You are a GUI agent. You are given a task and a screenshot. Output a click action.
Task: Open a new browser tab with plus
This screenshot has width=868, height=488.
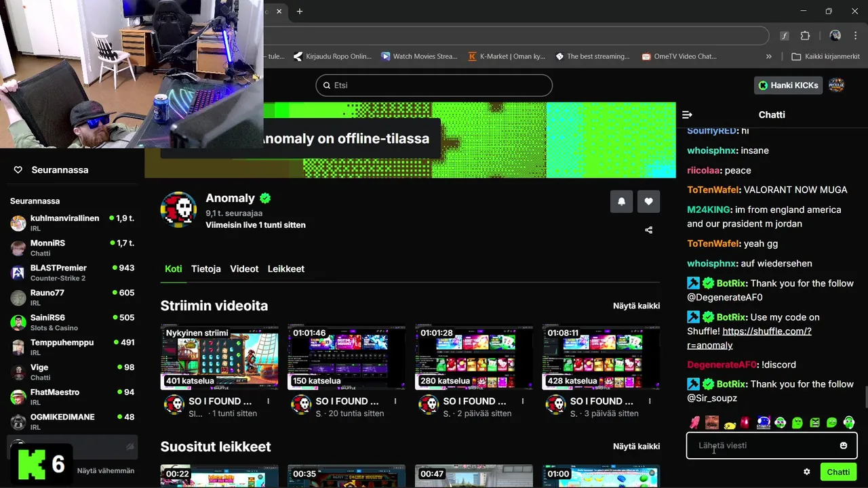click(x=300, y=12)
